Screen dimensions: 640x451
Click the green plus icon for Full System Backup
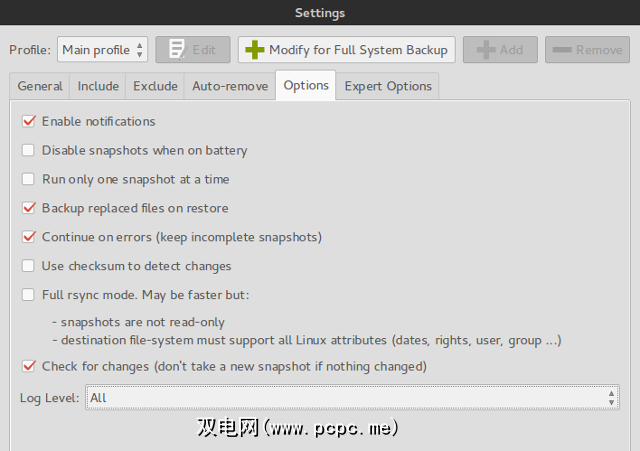(255, 50)
